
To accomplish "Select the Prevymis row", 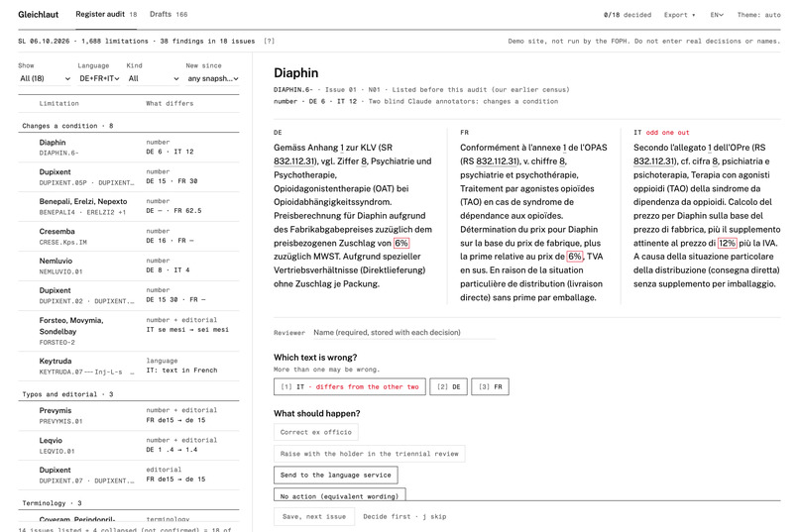I will 129,415.
